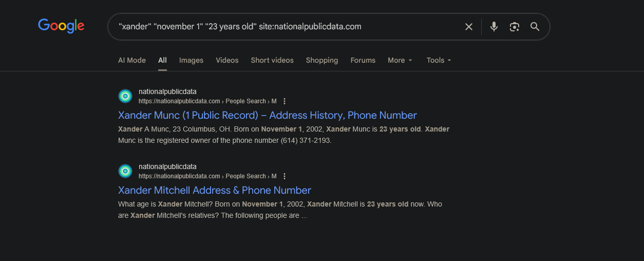This screenshot has height=261, width=644.
Task: Clear the search query with X icon
Action: coord(468,27)
